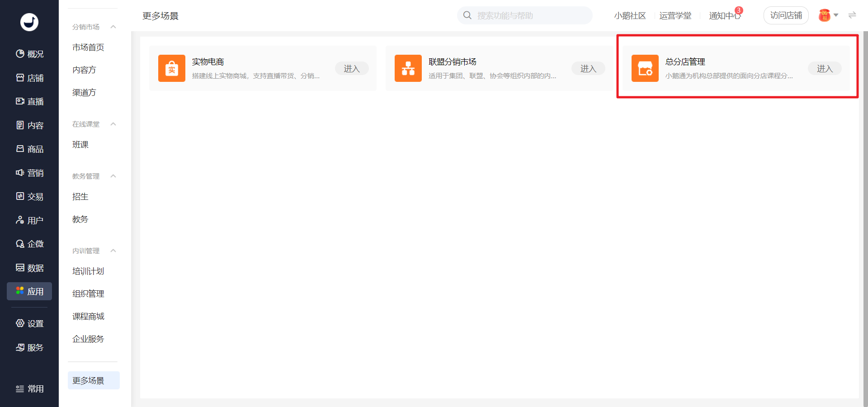
Task: Collapse the 内训管理 menu group
Action: pos(113,251)
